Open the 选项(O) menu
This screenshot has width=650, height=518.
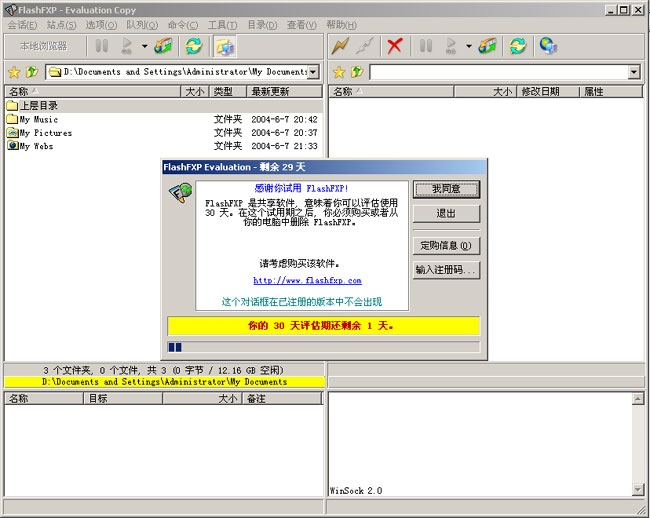pos(101,25)
